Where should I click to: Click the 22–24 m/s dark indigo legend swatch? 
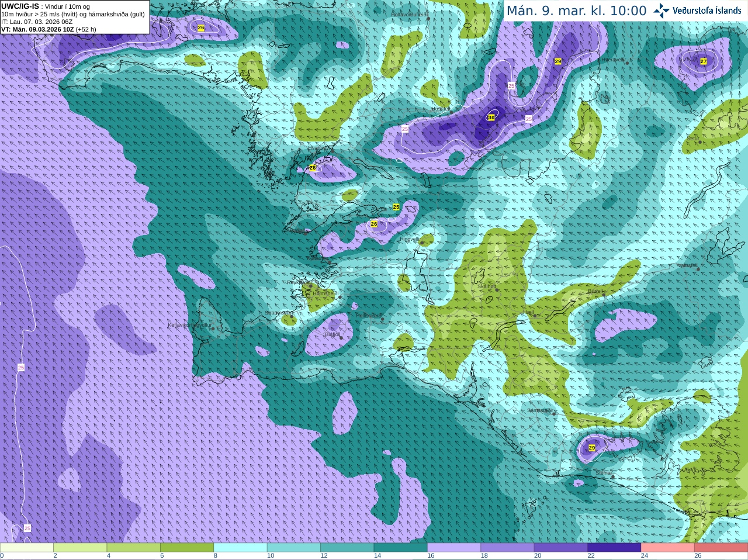[615, 548]
